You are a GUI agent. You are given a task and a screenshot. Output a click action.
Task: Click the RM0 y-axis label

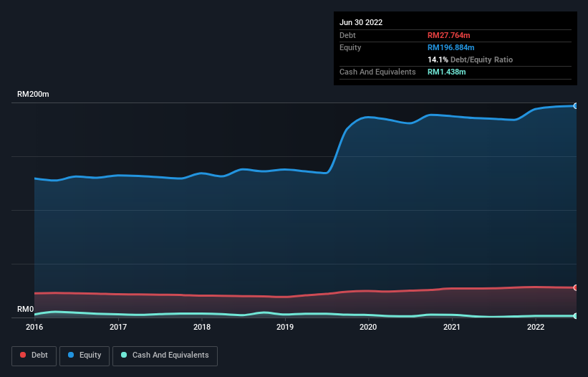pos(26,310)
